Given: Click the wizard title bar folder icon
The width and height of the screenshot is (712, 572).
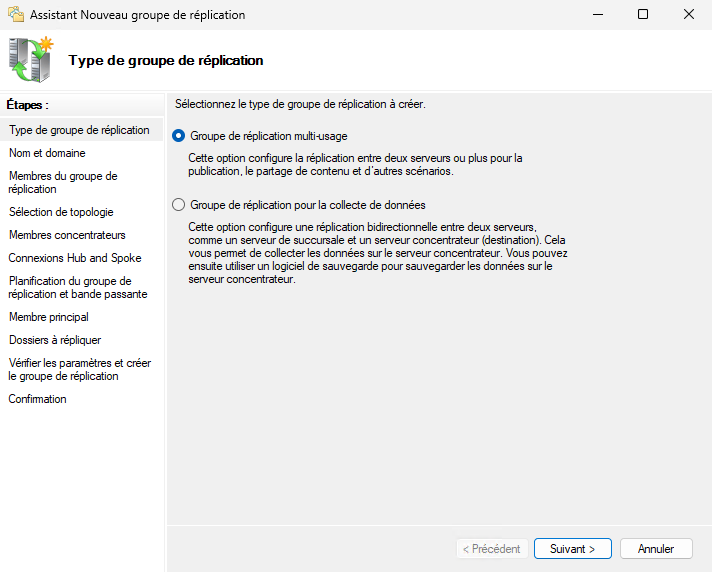Looking at the screenshot, I should 16,15.
